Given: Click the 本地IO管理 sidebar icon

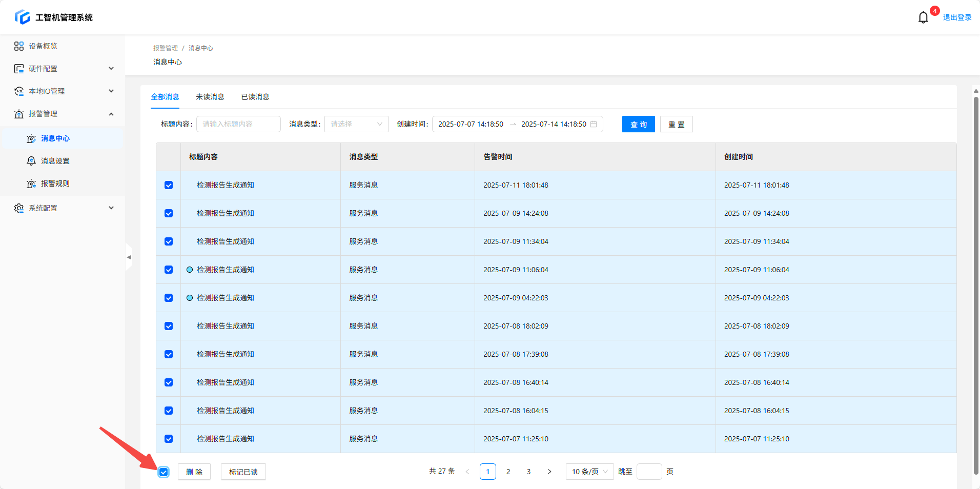Looking at the screenshot, I should pos(19,91).
